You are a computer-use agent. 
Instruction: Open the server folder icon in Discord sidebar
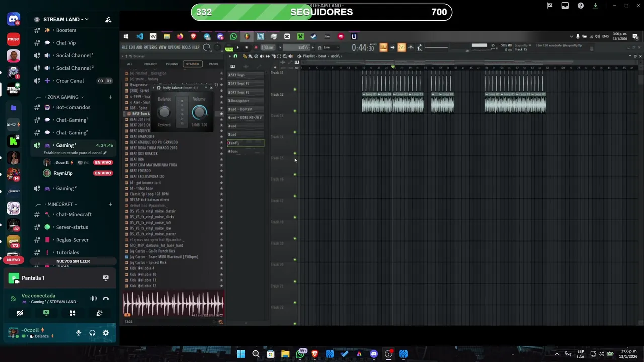14,107
